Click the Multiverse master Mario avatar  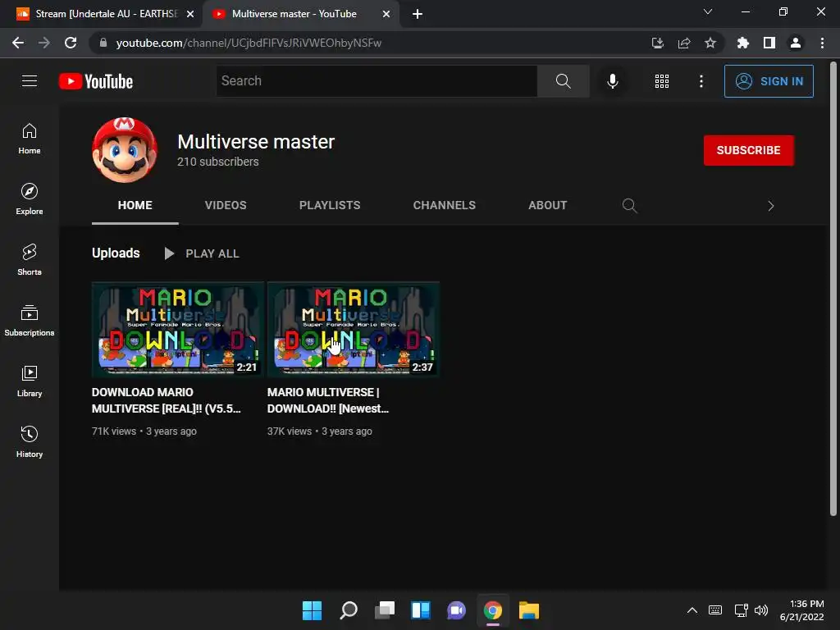pos(125,150)
